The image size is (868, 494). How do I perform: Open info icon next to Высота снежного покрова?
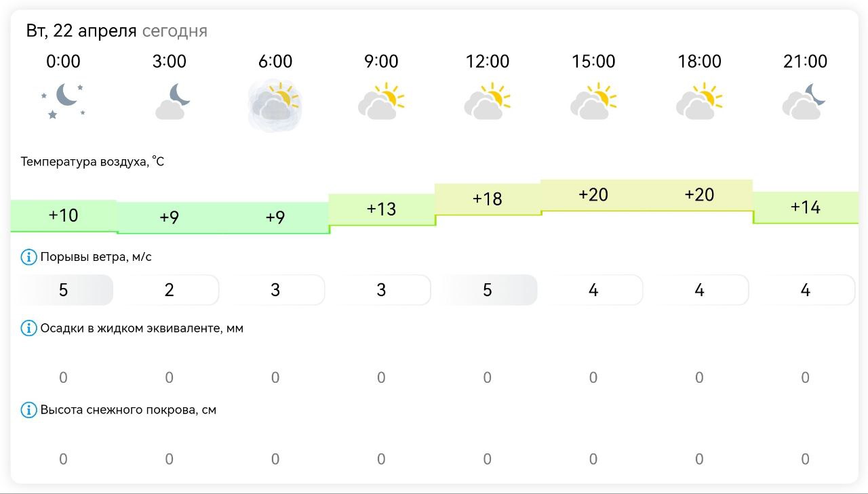[x=28, y=410]
